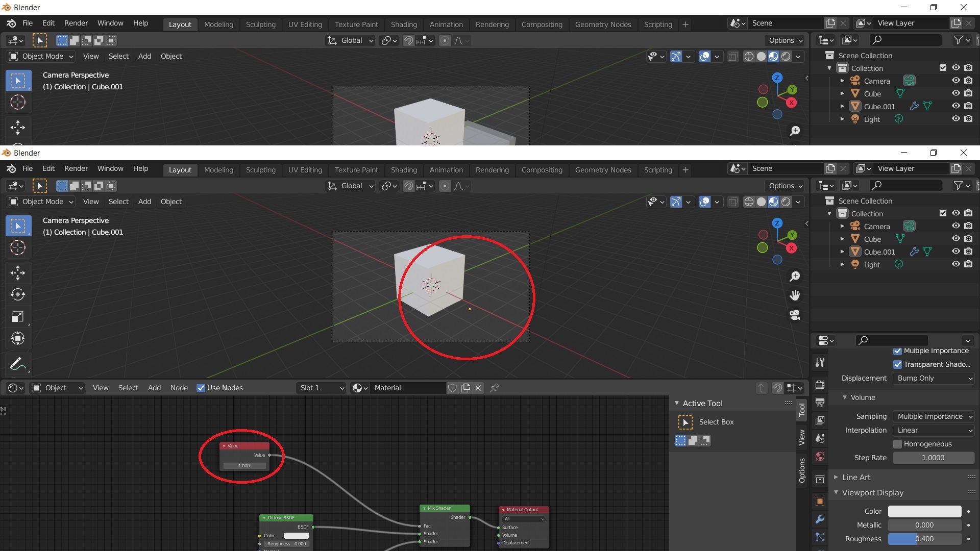Click the pan view hand icon

[x=795, y=295]
